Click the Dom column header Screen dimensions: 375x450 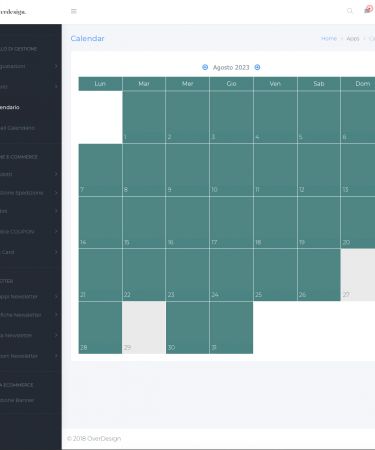pyautogui.click(x=358, y=84)
